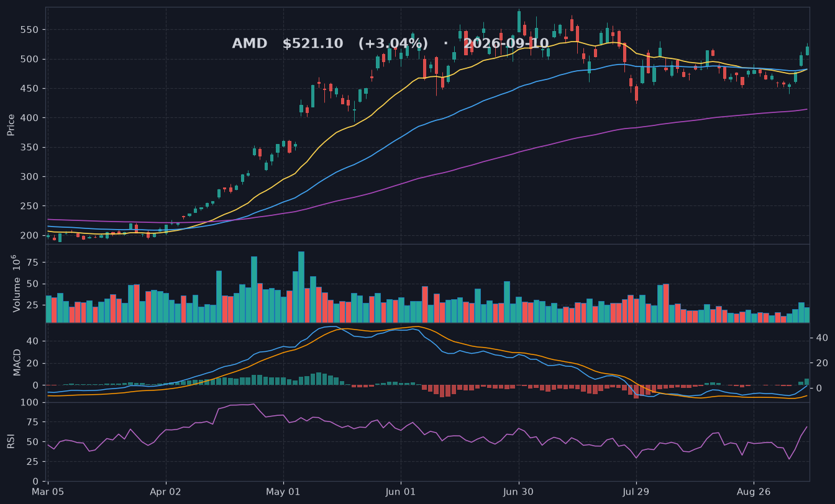Click the Mar 05 date label
Viewport: 835px width, 504px height.
coord(48,492)
